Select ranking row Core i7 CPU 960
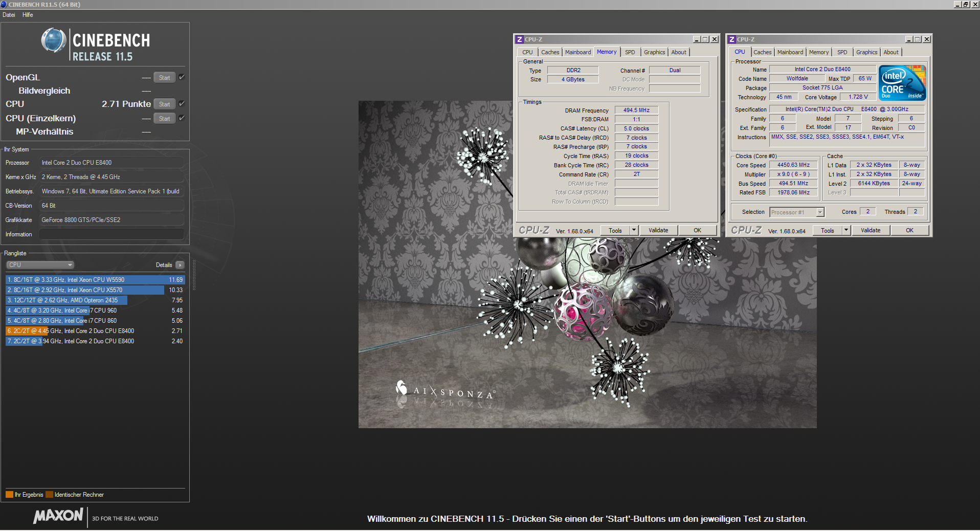The image size is (980, 531). pos(95,311)
